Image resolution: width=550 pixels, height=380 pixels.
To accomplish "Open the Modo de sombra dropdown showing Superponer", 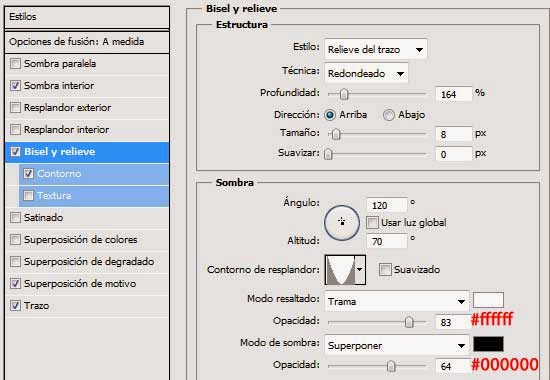I will tap(397, 345).
